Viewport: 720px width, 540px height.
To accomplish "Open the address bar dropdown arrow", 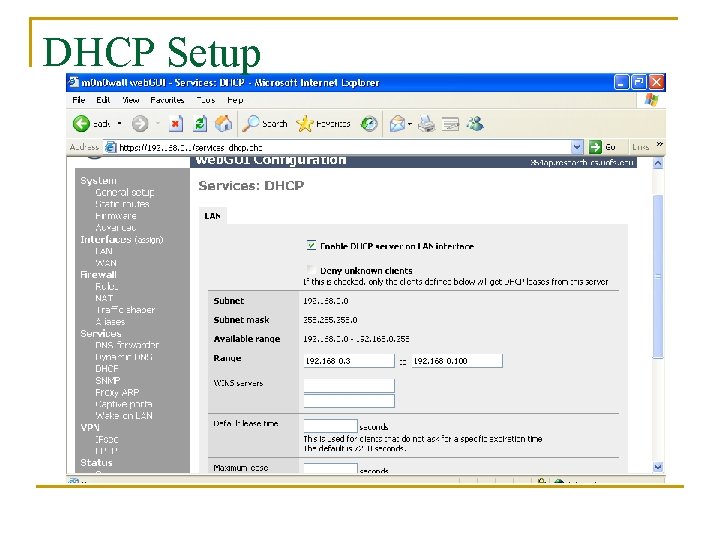I will [577, 147].
